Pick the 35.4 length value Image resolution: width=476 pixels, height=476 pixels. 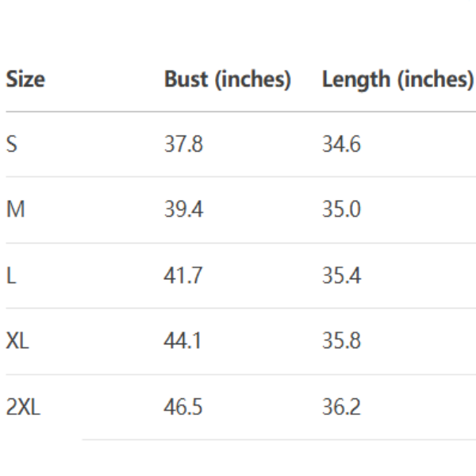341,276
